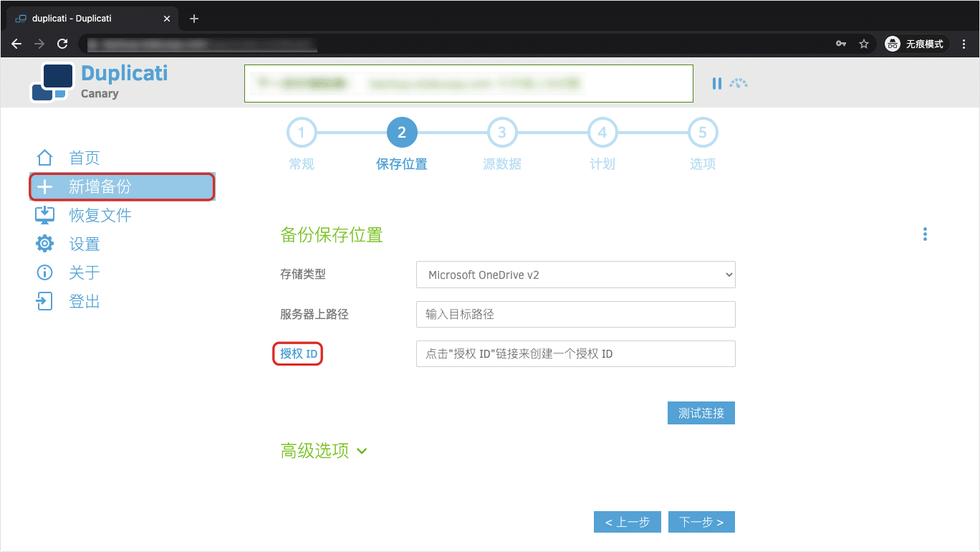The height and width of the screenshot is (552, 980).
Task: Click the gear icon beside 设置
Action: pos(44,244)
